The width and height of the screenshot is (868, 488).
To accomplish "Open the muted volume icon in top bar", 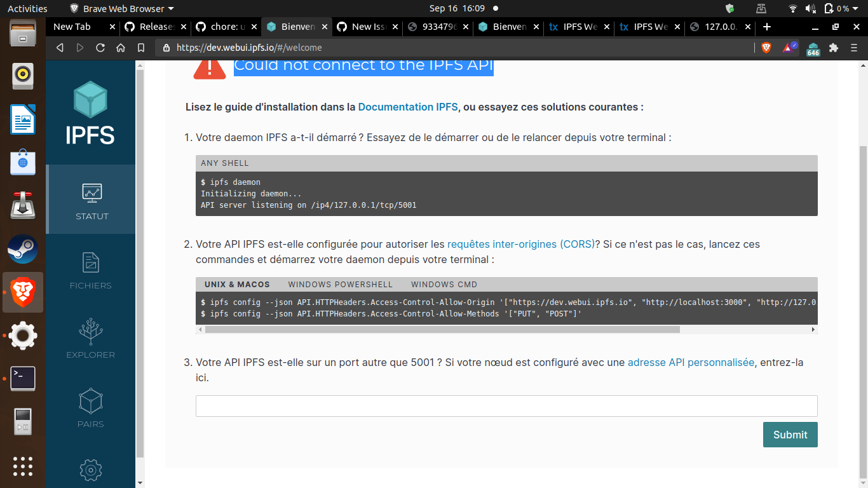I will pyautogui.click(x=811, y=8).
